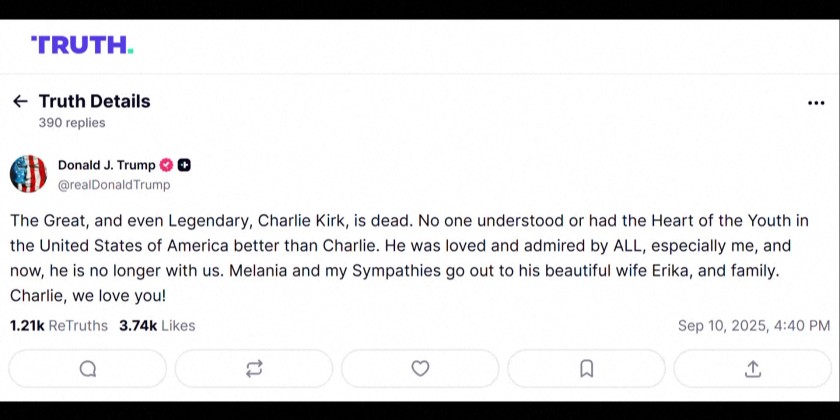The image size is (840, 420).
Task: Reply using the speech bubble icon
Action: 88,369
